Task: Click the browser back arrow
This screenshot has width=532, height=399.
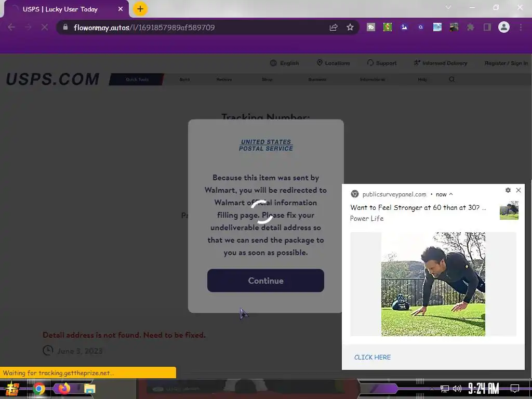Action: click(11, 27)
